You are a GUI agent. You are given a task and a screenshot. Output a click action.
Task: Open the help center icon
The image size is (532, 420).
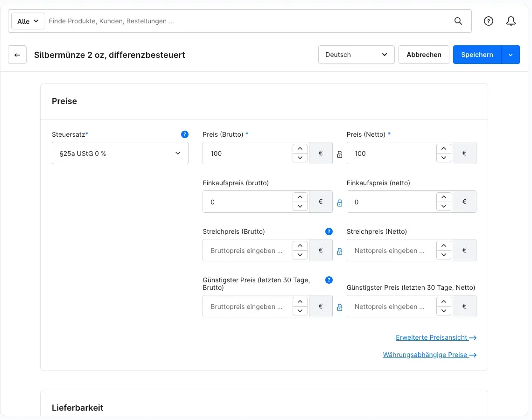[488, 21]
